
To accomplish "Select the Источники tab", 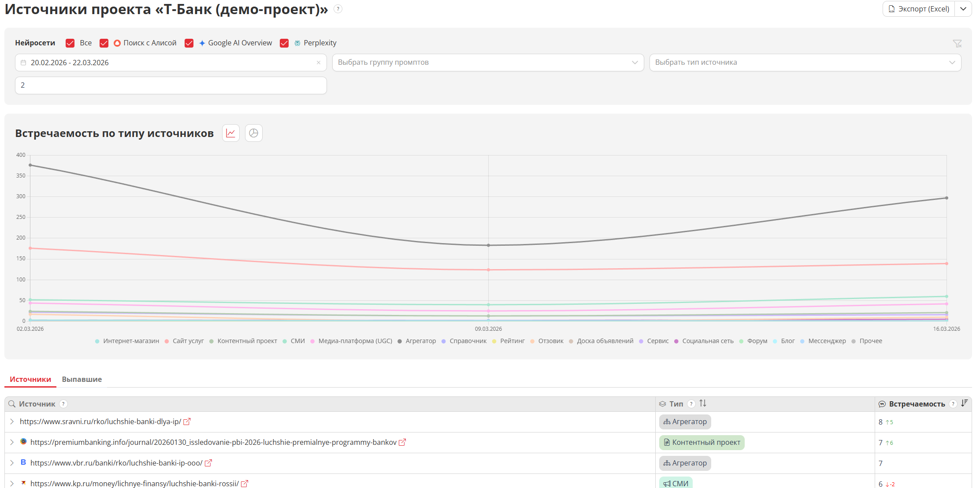I will pyautogui.click(x=30, y=379).
